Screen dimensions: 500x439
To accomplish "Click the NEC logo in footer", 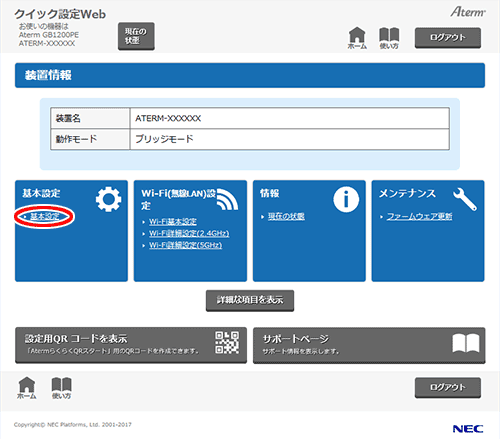I will tap(468, 429).
